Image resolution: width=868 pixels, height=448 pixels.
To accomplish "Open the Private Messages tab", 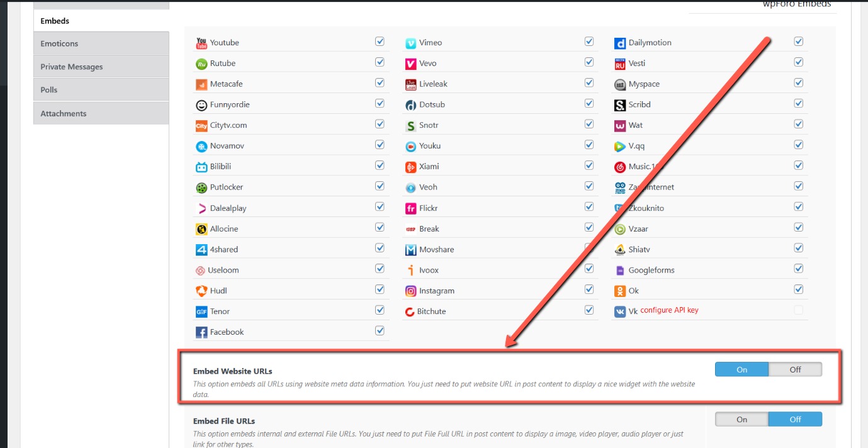I will (x=101, y=67).
